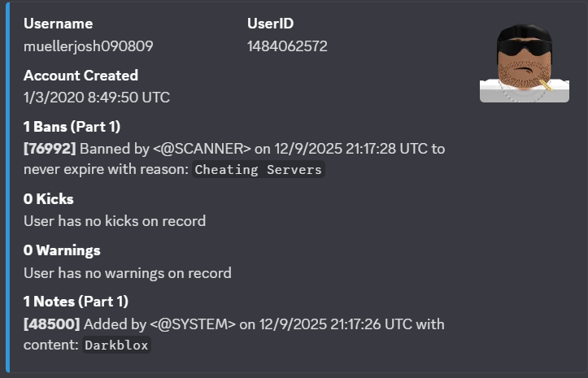The height and width of the screenshot is (378, 588).
Task: Click the <@SYSTEM> mention in notes
Action: (x=193, y=324)
